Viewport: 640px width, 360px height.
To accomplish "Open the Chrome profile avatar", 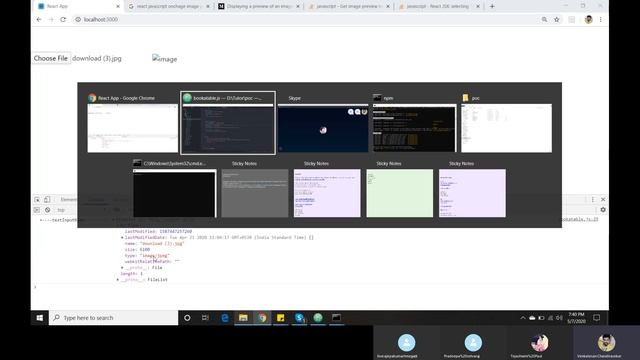I will click(x=588, y=19).
